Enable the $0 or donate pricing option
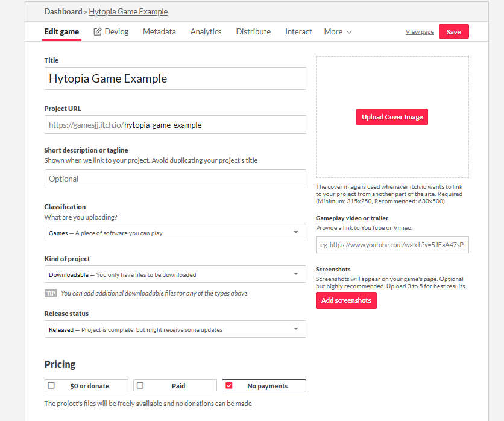Screen dimensions: 504x421 click(x=51, y=385)
